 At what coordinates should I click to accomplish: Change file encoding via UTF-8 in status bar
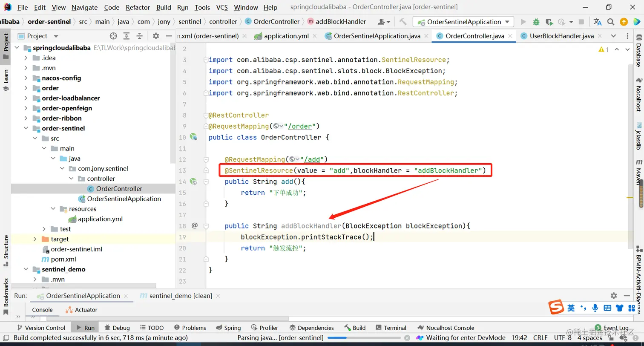coord(563,338)
